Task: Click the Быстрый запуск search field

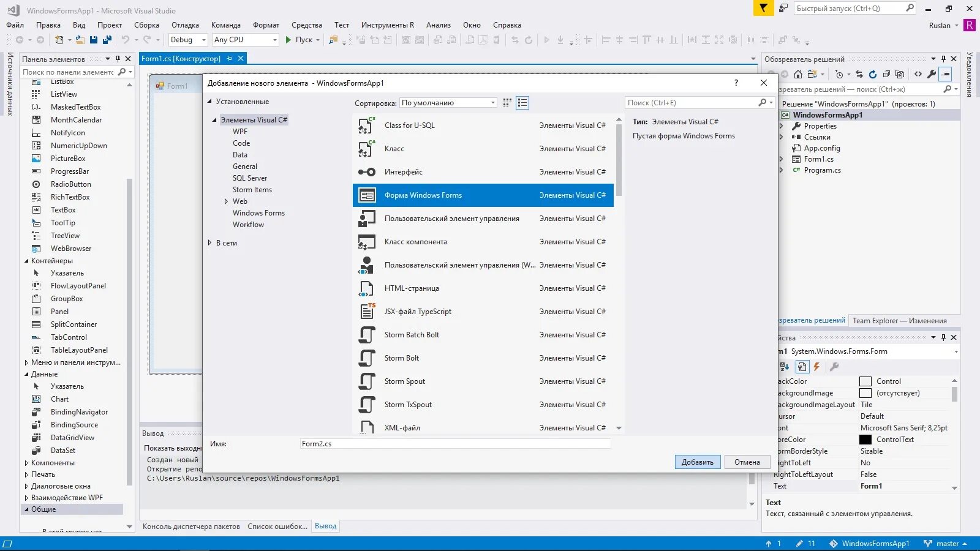Action: pyautogui.click(x=854, y=8)
